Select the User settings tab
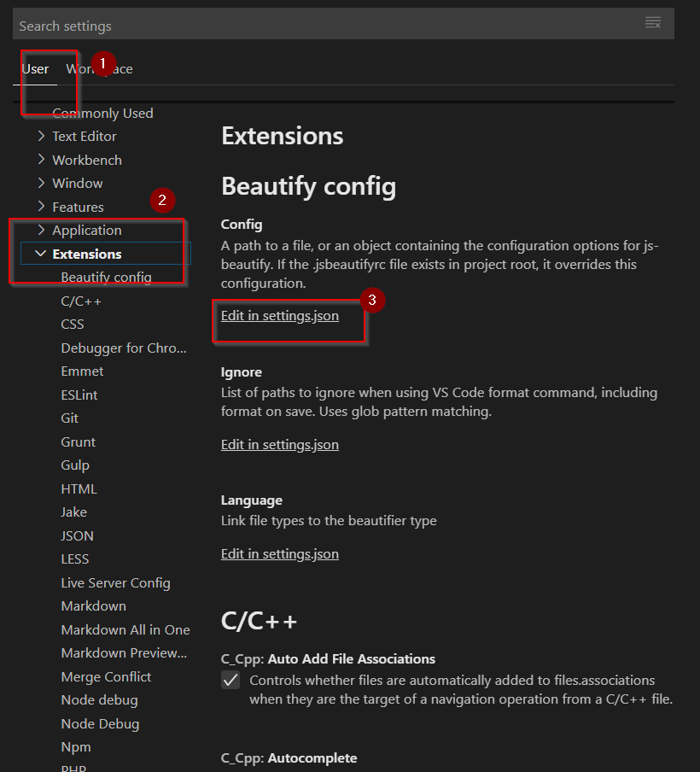This screenshot has width=700, height=772. tap(35, 68)
